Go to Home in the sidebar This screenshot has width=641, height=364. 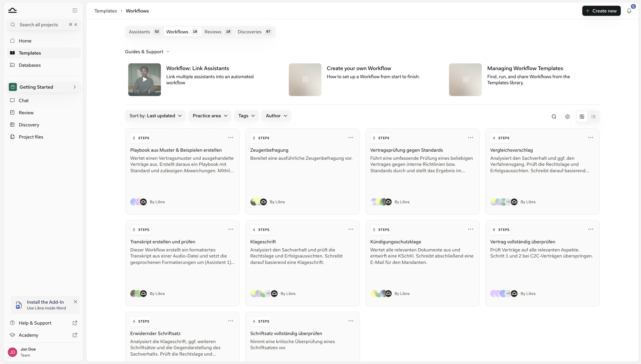[44, 41]
